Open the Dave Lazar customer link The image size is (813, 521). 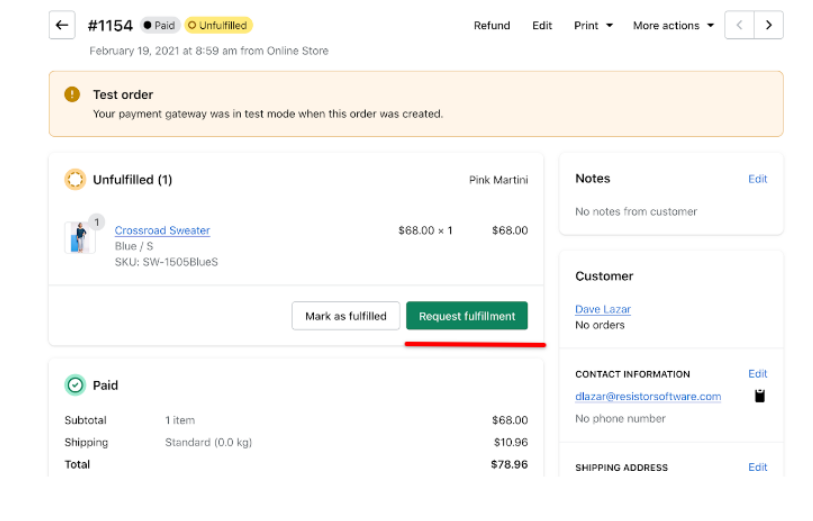click(603, 309)
